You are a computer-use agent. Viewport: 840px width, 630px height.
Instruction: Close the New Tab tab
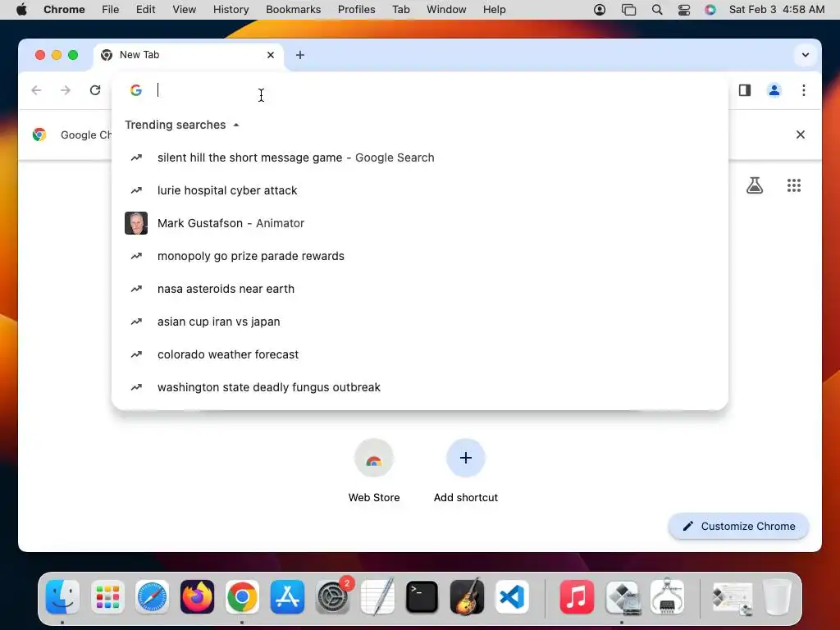(271, 55)
